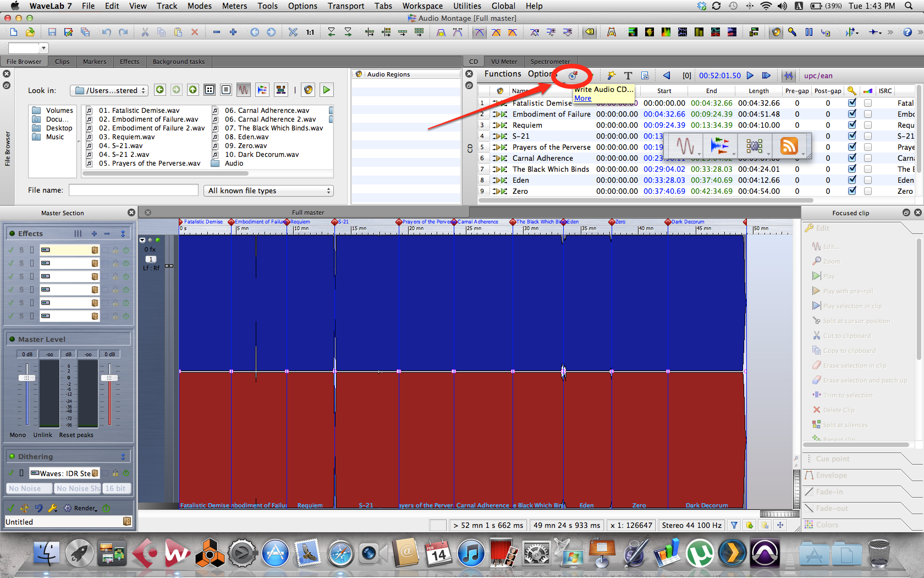Toggle the Effects section green LED
The height and width of the screenshot is (578, 924).
coord(12,233)
